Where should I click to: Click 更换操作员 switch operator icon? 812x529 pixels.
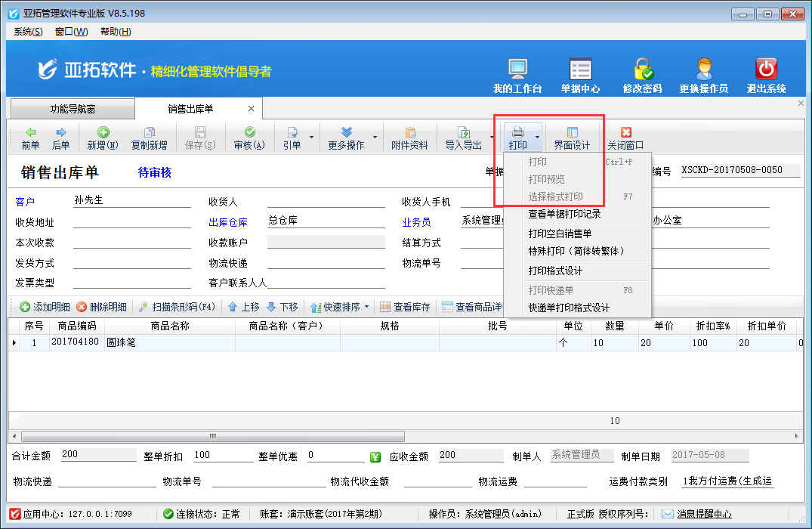click(x=703, y=70)
